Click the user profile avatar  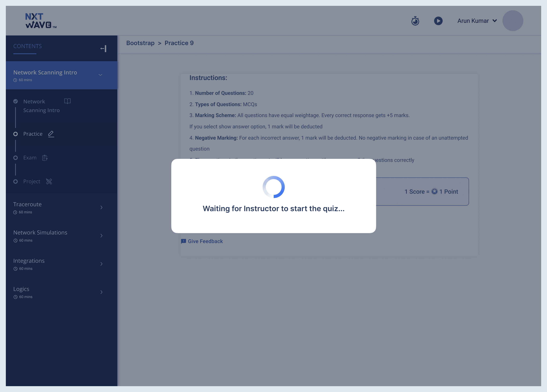point(513,21)
